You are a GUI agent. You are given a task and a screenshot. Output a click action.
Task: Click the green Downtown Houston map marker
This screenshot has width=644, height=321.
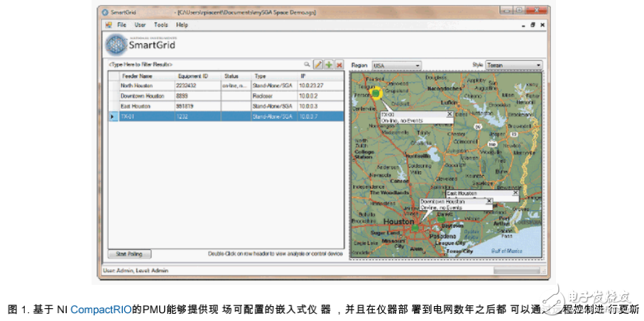point(415,229)
